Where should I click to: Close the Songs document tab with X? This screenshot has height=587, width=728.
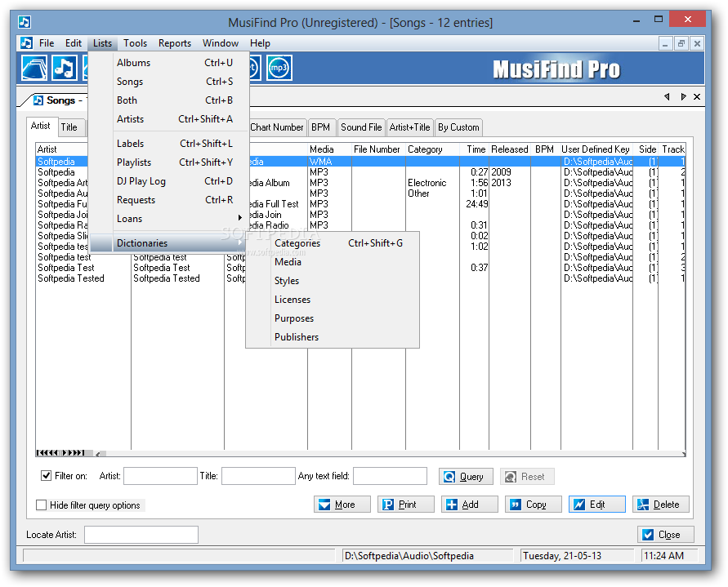point(697,96)
